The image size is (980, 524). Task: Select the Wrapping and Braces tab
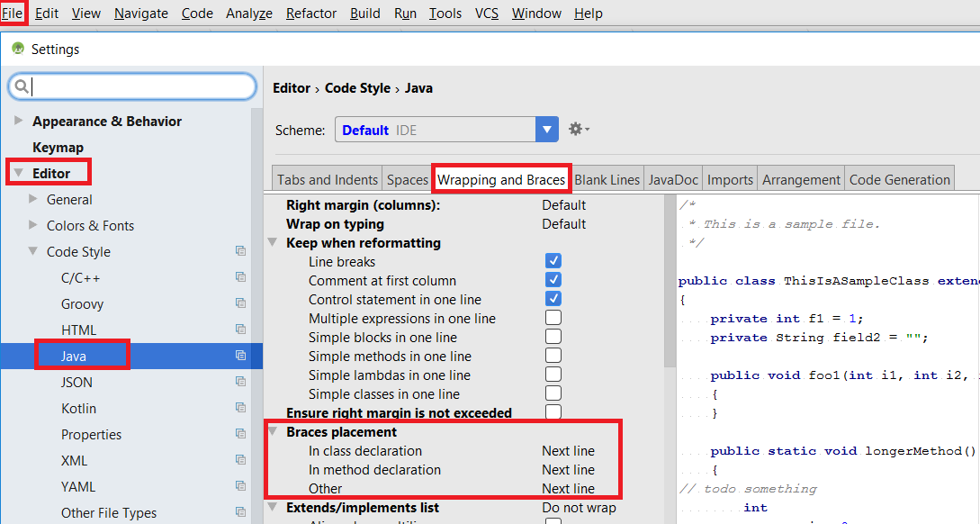pos(501,179)
